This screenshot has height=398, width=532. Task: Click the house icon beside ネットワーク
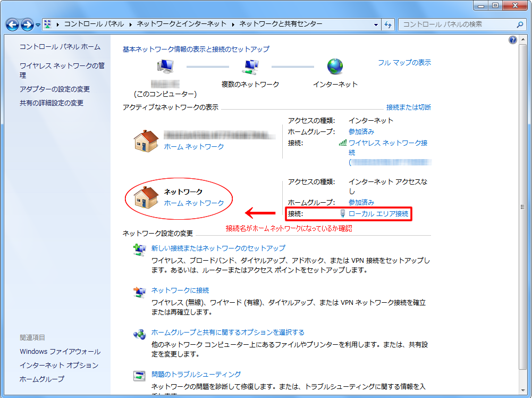point(146,197)
